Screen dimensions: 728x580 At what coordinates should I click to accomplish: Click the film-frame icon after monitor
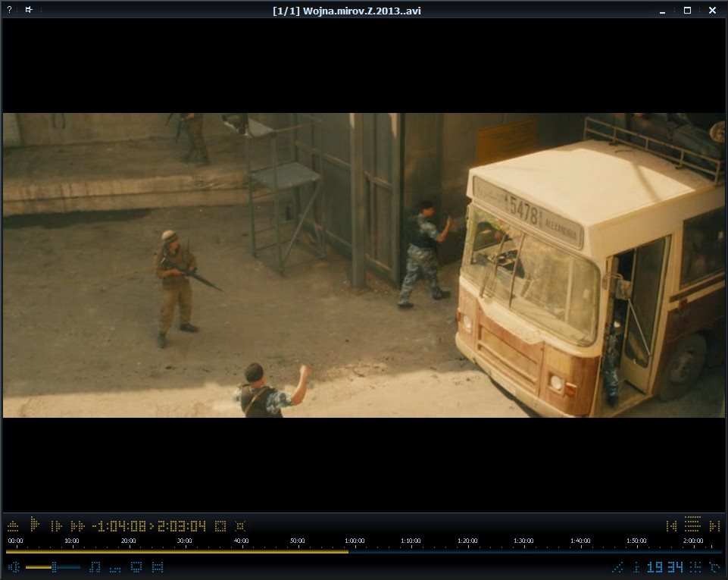click(158, 567)
